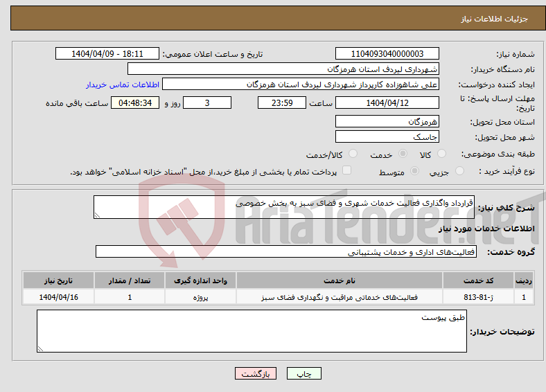The height and width of the screenshot is (392, 546).
Task: Select the کالا/خدمت radio button
Action: [x=353, y=154]
